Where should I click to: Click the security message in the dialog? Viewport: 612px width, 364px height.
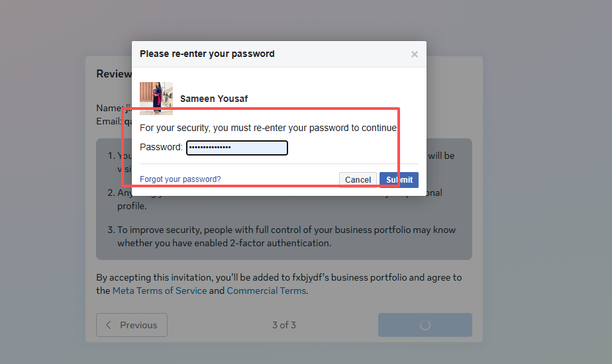268,128
